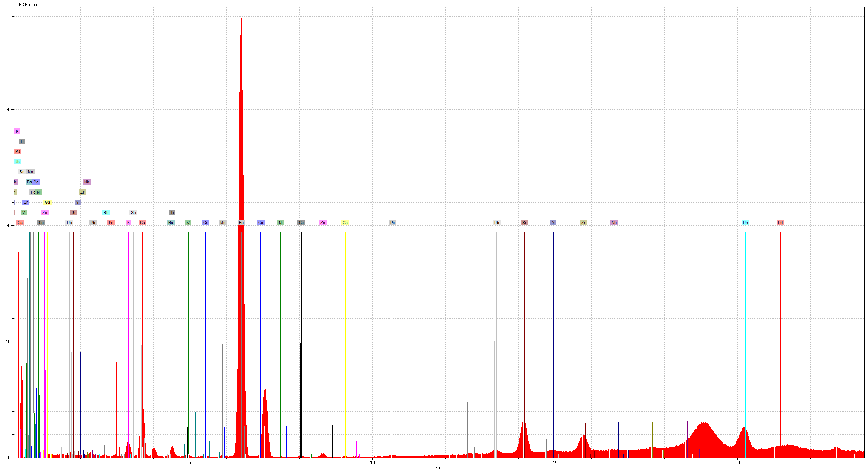Select the Pd label near 21.2 keV
The image size is (868, 470).
pyautogui.click(x=780, y=223)
